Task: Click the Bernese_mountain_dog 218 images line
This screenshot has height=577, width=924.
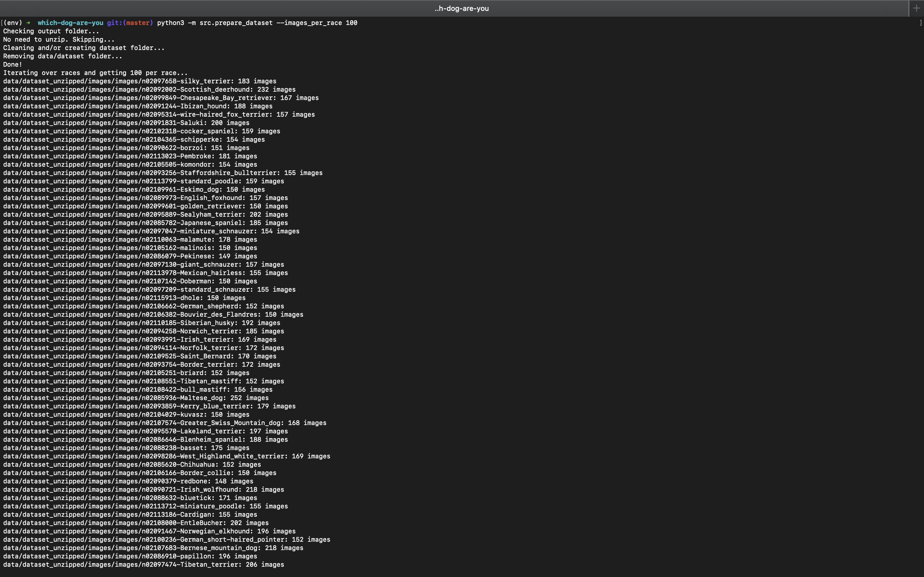Action: coord(153,548)
